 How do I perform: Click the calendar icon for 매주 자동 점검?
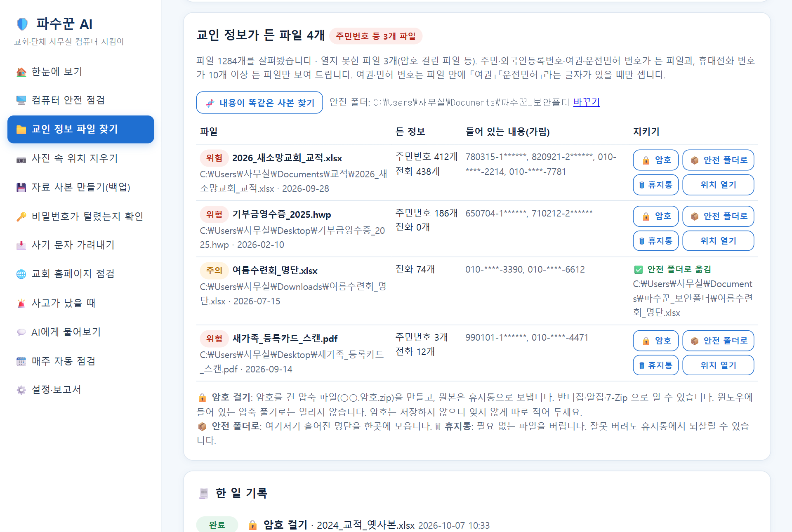click(21, 362)
